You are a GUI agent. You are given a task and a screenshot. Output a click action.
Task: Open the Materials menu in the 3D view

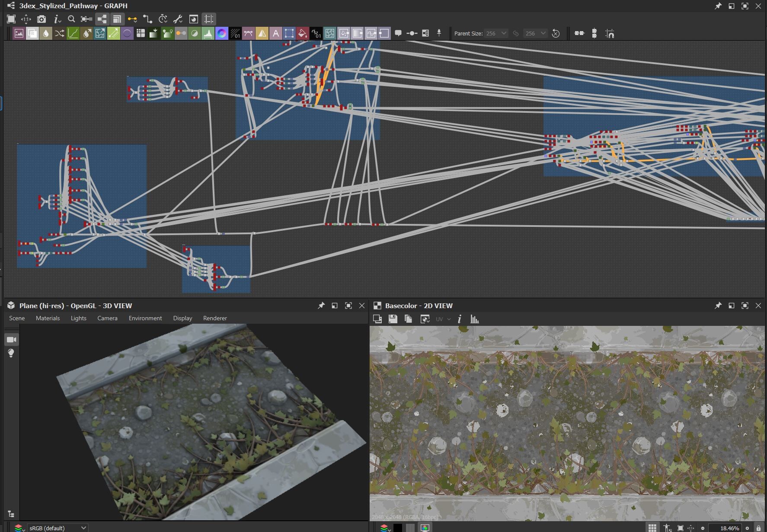[48, 318]
